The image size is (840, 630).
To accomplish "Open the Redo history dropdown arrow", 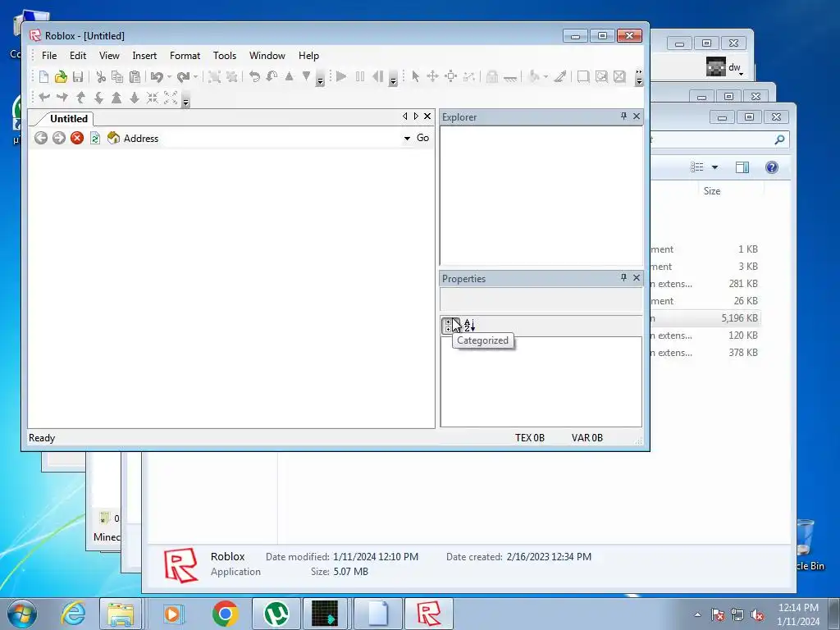I will click(x=195, y=76).
